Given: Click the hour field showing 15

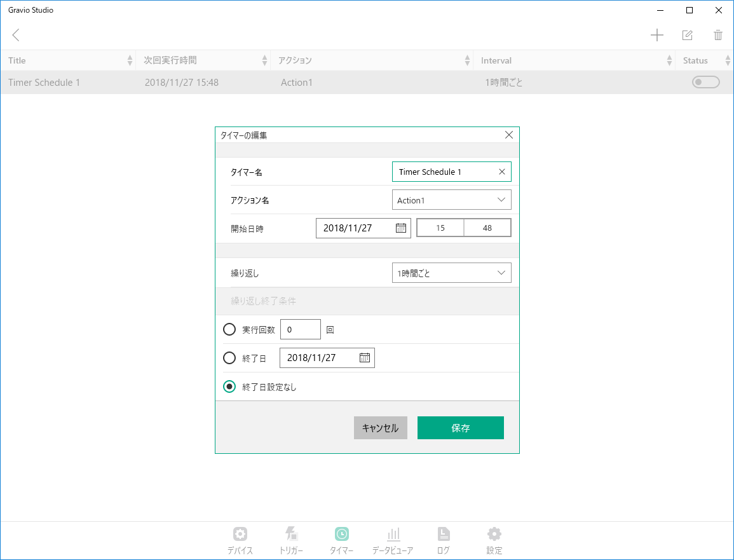Looking at the screenshot, I should (440, 228).
